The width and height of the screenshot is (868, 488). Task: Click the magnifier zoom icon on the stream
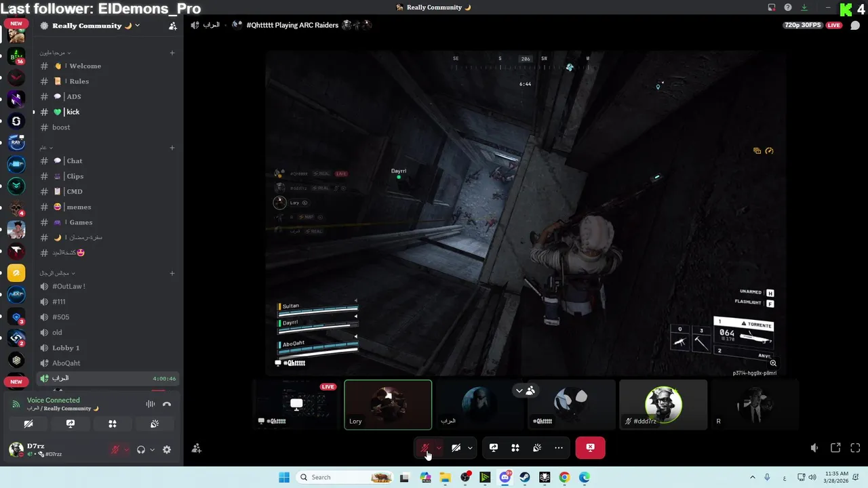[773, 363]
